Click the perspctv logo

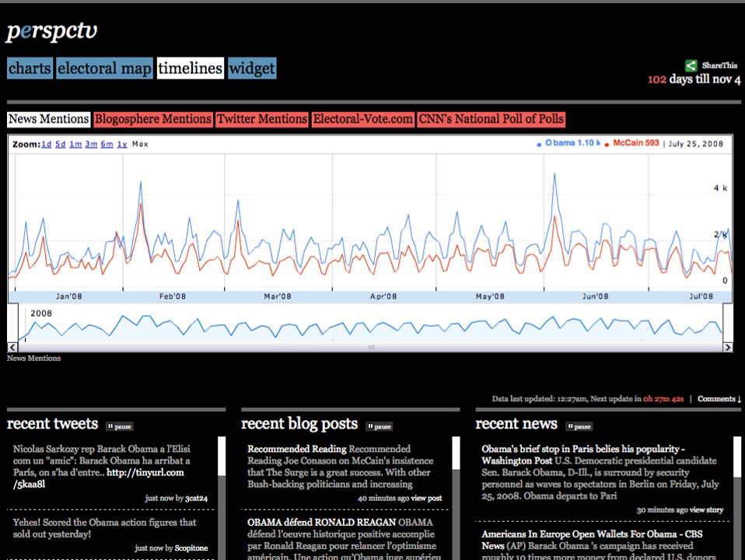[x=52, y=31]
